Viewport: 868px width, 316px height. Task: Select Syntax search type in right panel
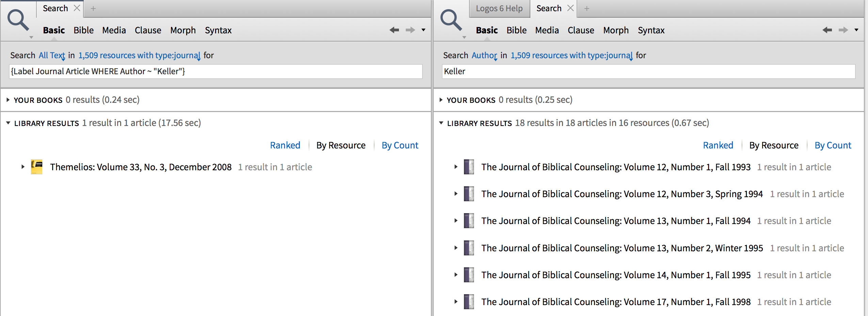pyautogui.click(x=651, y=30)
